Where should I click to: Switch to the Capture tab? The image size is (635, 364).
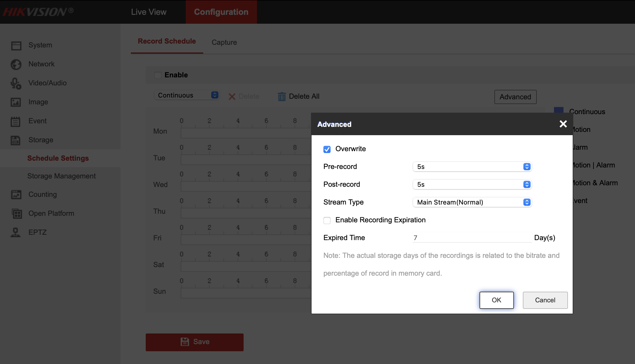pos(224,42)
